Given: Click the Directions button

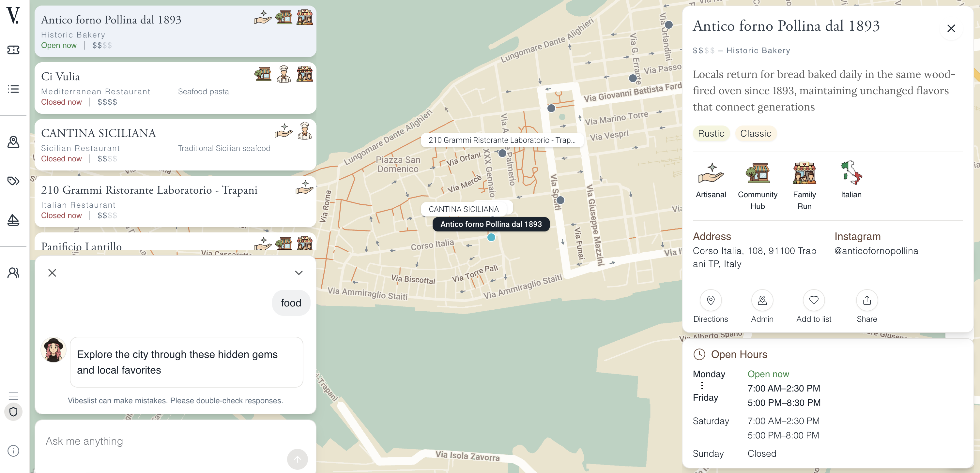Looking at the screenshot, I should click(710, 306).
